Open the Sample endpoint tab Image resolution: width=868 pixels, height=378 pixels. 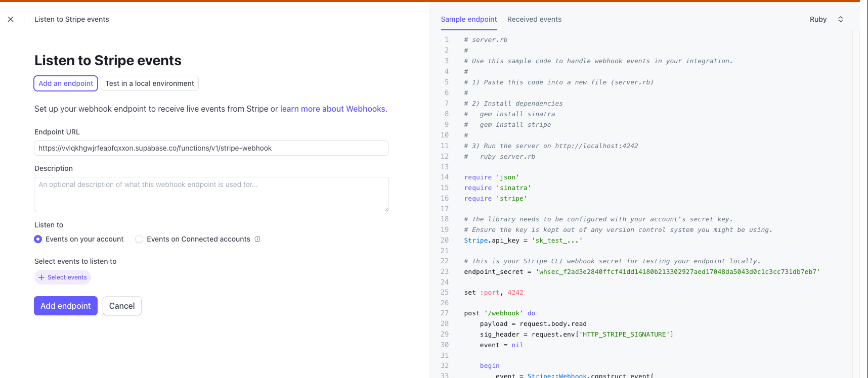point(469,19)
